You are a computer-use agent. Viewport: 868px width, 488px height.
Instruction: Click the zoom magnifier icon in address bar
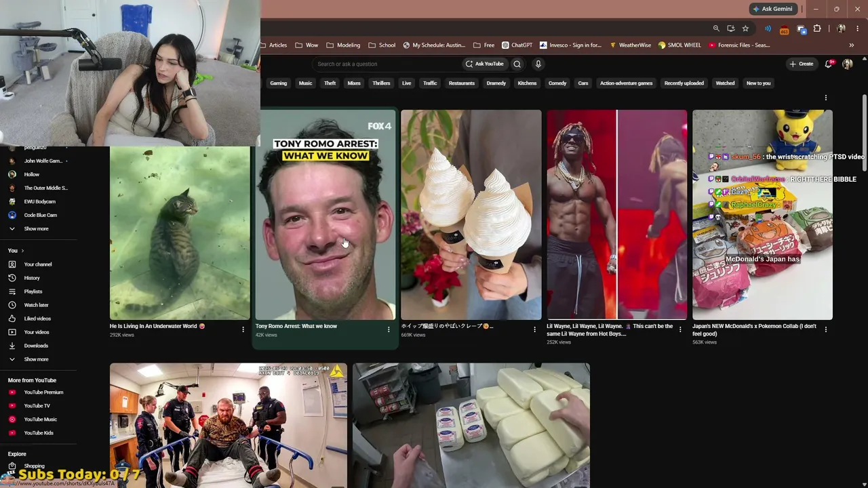[x=716, y=28]
